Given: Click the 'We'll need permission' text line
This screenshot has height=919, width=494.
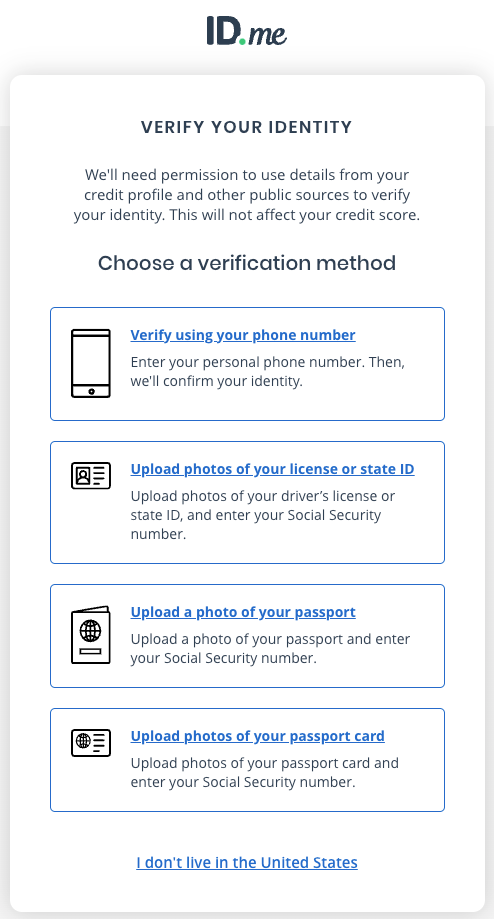Looking at the screenshot, I should coord(247,175).
